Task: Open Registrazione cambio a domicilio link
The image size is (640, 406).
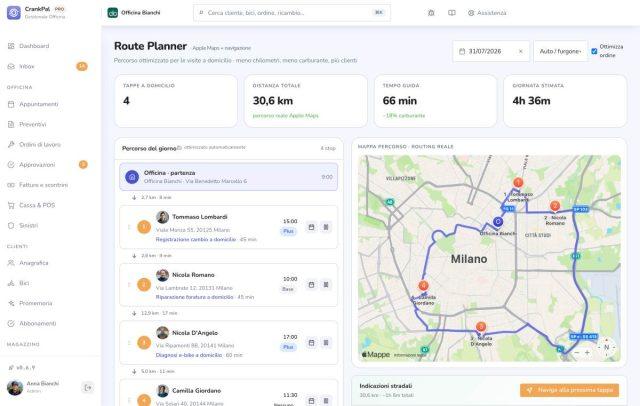Action: (x=196, y=240)
